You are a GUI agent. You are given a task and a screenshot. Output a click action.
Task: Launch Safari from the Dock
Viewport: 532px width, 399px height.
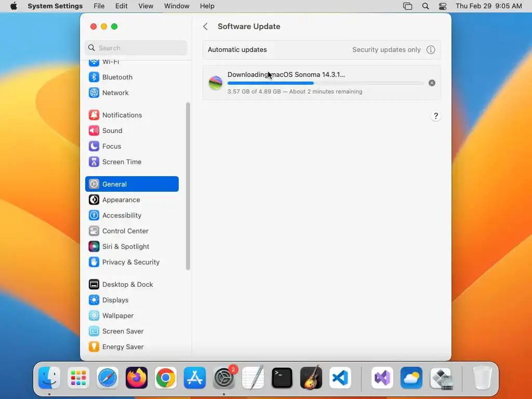(x=108, y=378)
